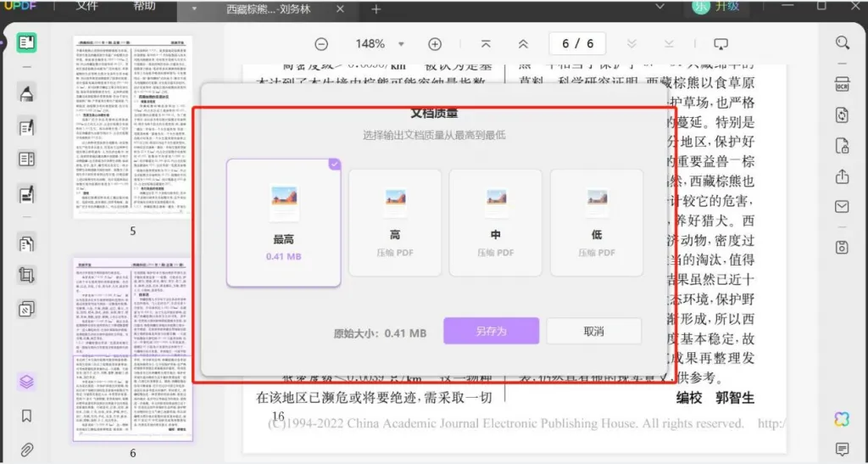Expand the dropdown arrow left of the document tab
868x464 pixels.
point(194,8)
